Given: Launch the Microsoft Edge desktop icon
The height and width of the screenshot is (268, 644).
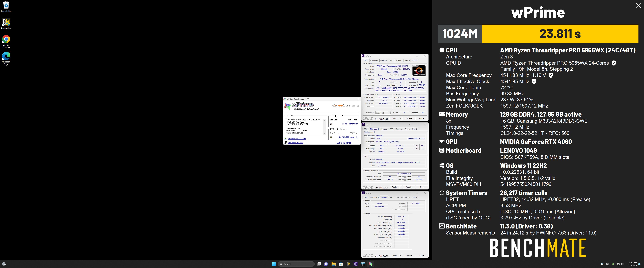Looking at the screenshot, I should [x=6, y=59].
